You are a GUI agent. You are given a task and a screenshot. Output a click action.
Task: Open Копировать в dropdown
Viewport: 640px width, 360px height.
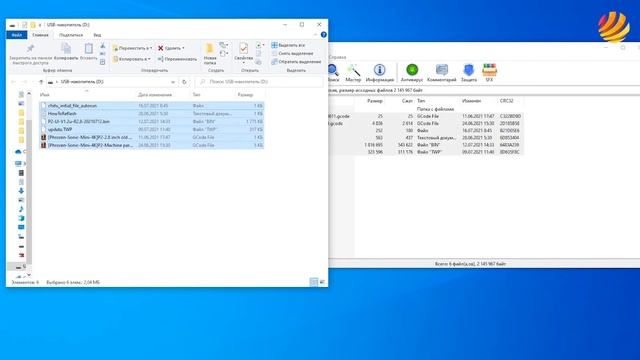click(x=132, y=59)
